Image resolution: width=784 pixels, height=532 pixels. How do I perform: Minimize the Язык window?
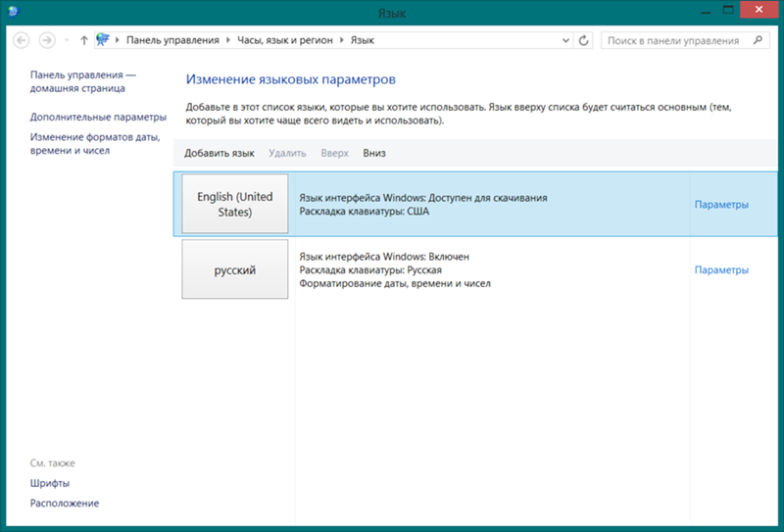(x=706, y=10)
